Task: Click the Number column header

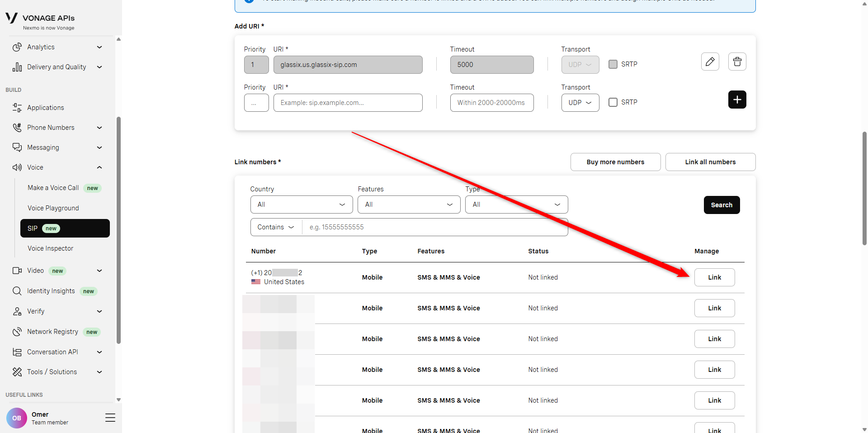Action: coord(264,251)
